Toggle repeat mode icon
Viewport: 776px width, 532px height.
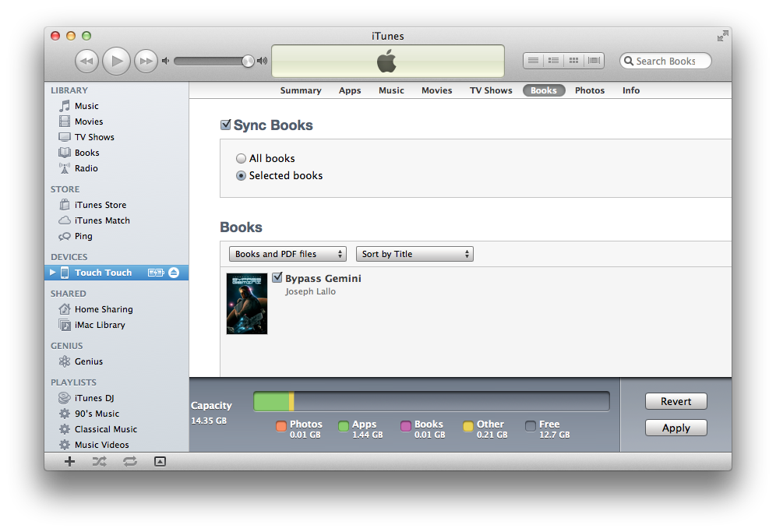pos(129,461)
